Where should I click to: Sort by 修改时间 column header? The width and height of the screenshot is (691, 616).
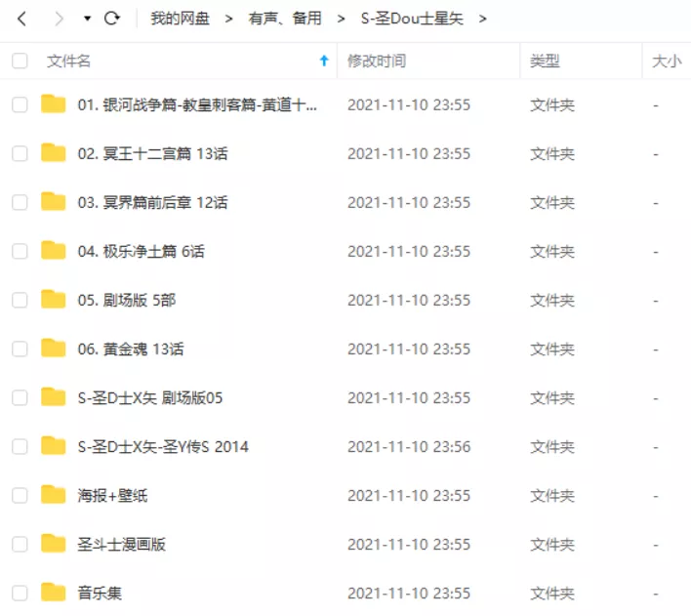point(377,61)
